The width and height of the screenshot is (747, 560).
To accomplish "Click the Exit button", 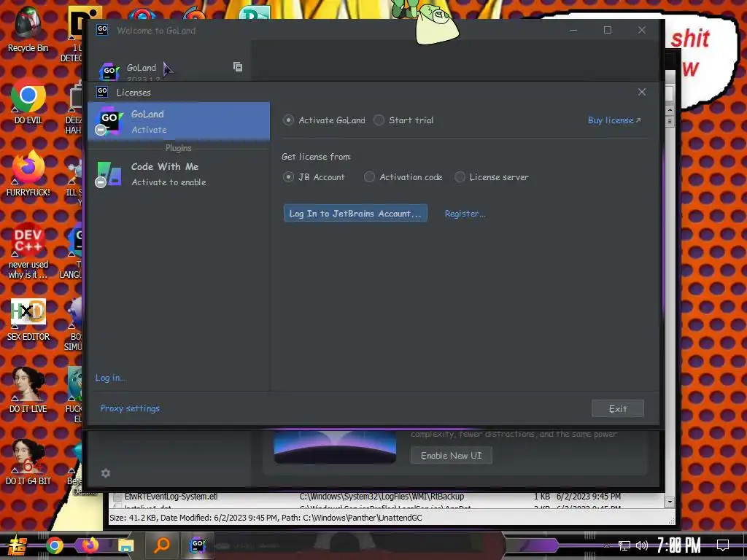I will (617, 408).
